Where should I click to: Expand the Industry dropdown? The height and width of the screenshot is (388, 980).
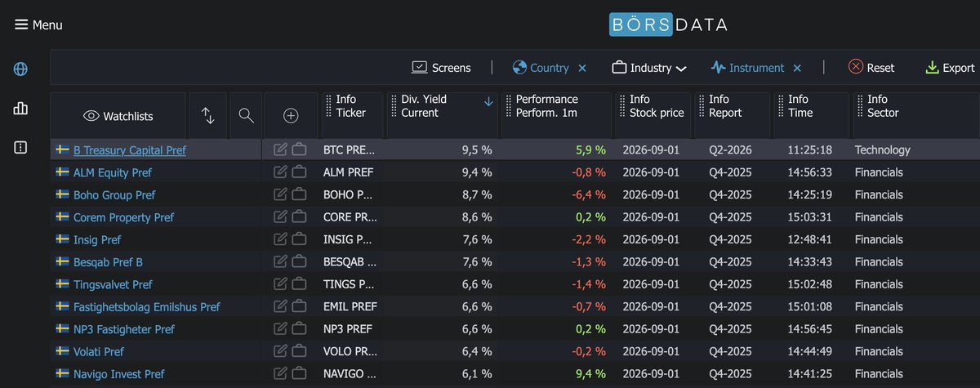649,68
